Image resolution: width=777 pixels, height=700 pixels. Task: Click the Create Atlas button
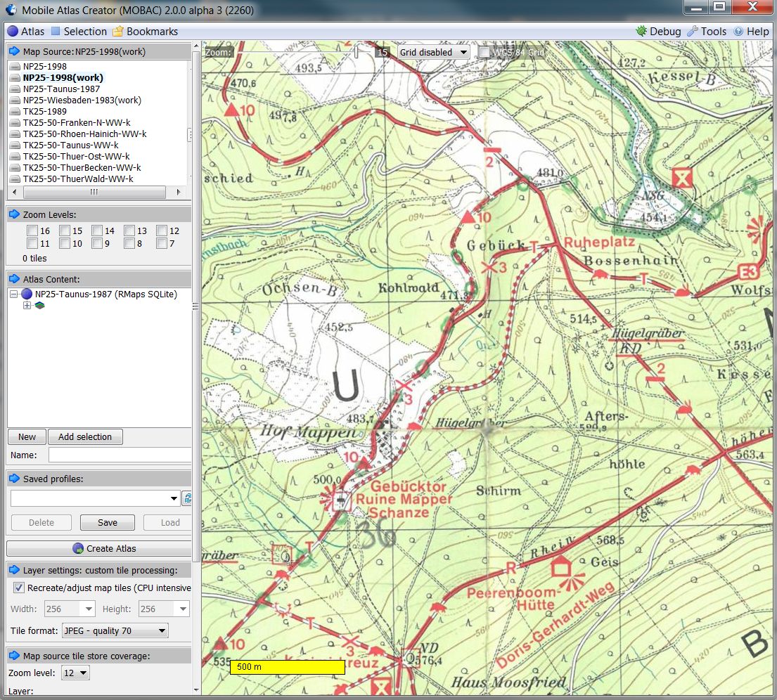[99, 548]
